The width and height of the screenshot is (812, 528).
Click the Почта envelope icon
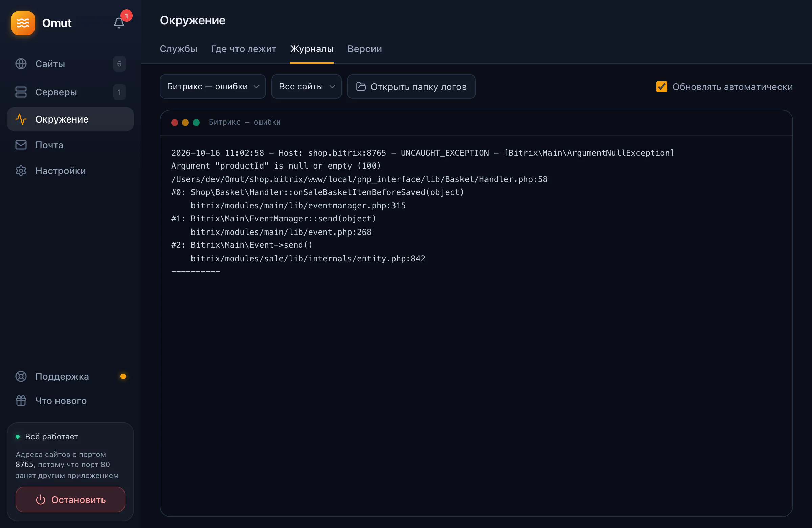(x=21, y=145)
